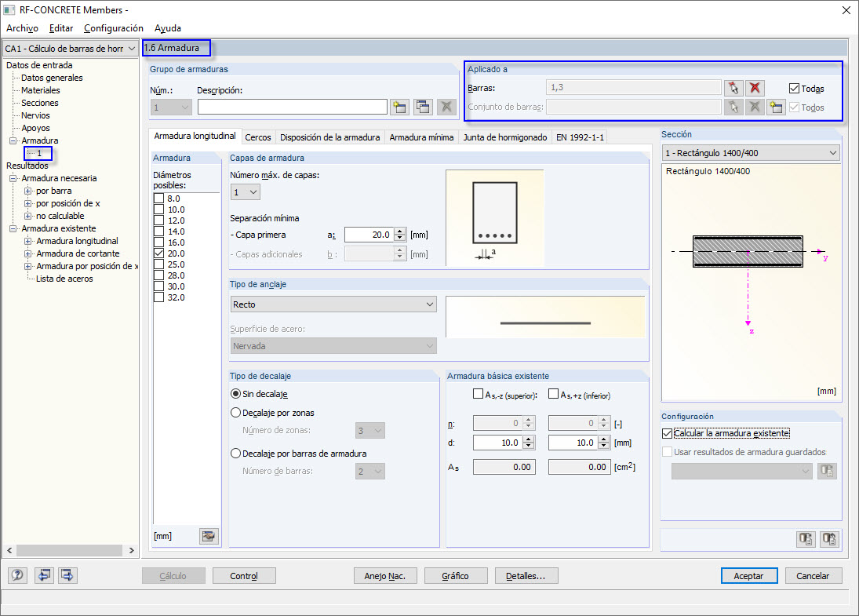Select Datos generales in tree
This screenshot has width=859, height=616.
pos(52,78)
